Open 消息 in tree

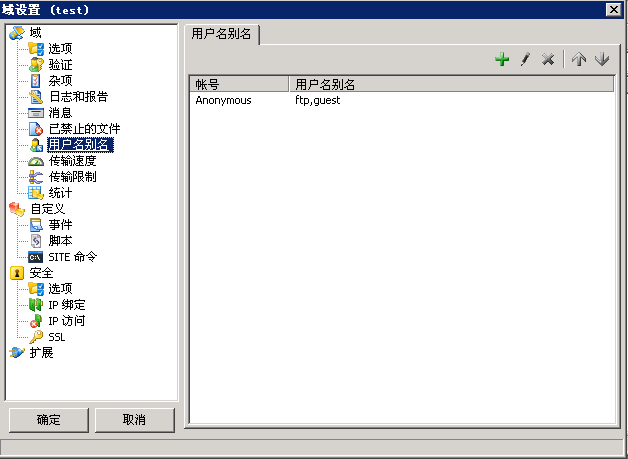(x=60, y=113)
